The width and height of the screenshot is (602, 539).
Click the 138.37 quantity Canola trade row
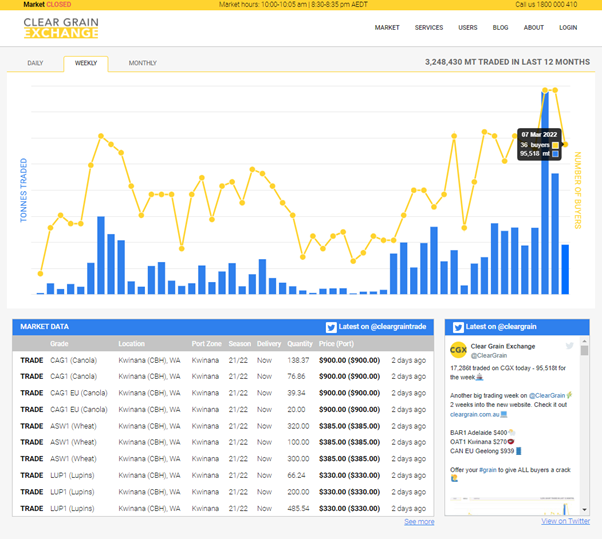(x=223, y=360)
